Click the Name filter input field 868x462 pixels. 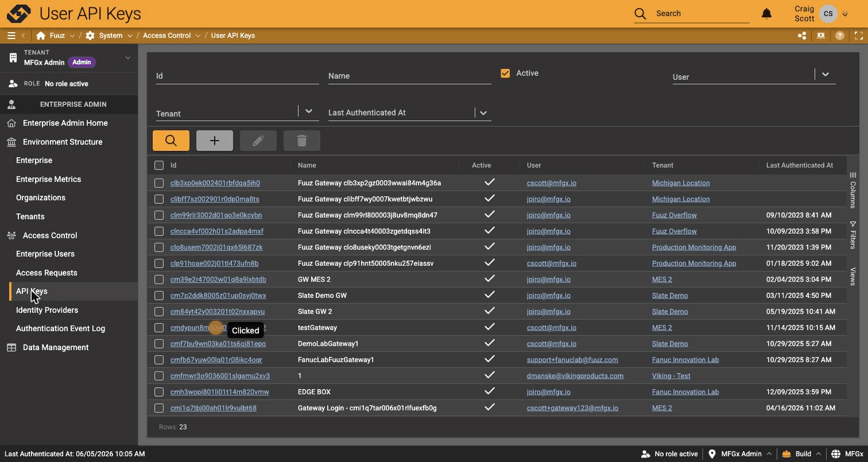tap(410, 76)
